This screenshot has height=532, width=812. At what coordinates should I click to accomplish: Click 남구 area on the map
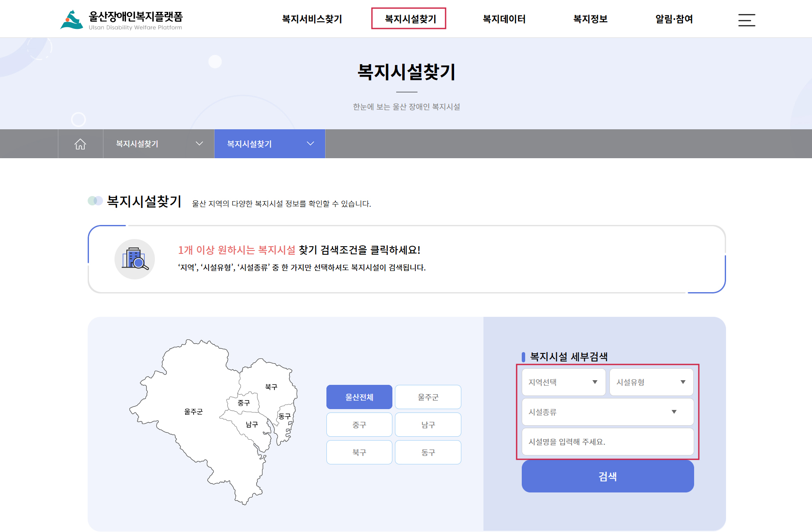tap(252, 424)
